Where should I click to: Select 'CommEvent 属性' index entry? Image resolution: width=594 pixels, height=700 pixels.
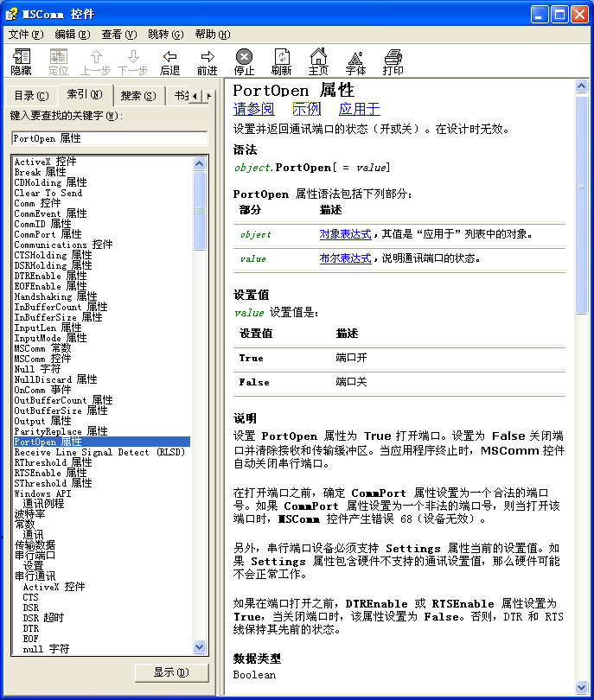coord(50,213)
